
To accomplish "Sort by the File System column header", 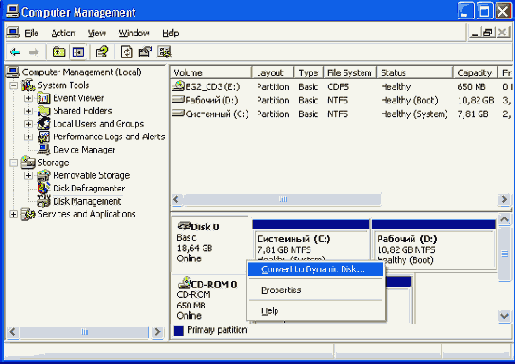I will tap(350, 72).
